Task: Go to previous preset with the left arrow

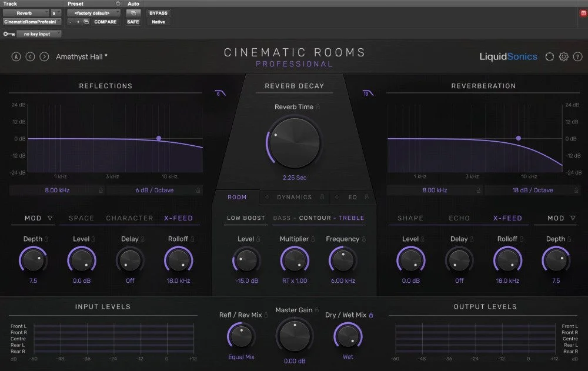Action: click(29, 56)
